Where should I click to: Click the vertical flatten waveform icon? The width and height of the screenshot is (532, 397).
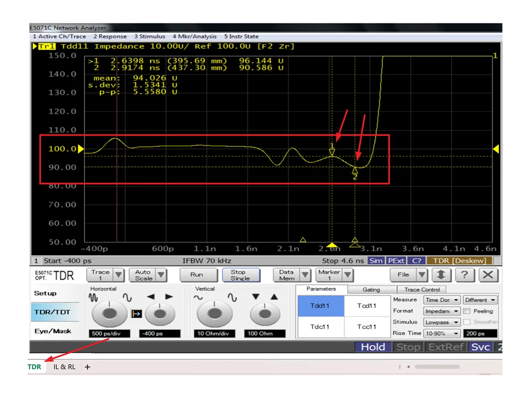point(198,298)
